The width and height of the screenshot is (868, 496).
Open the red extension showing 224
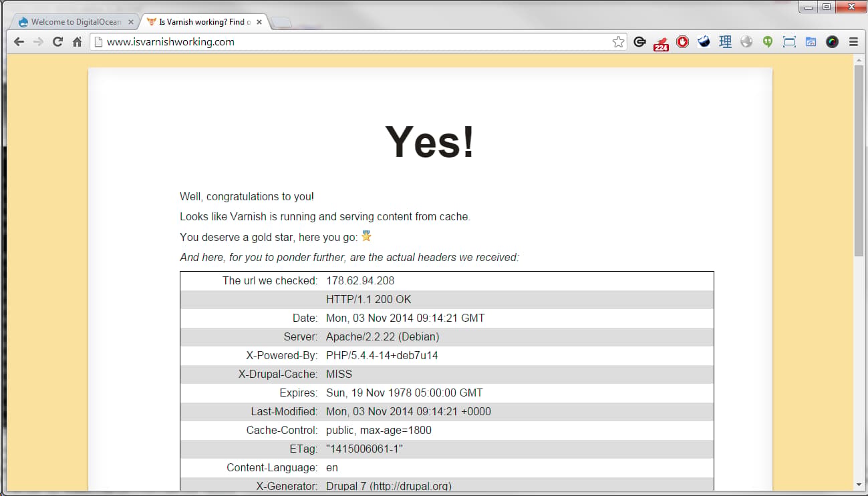661,43
